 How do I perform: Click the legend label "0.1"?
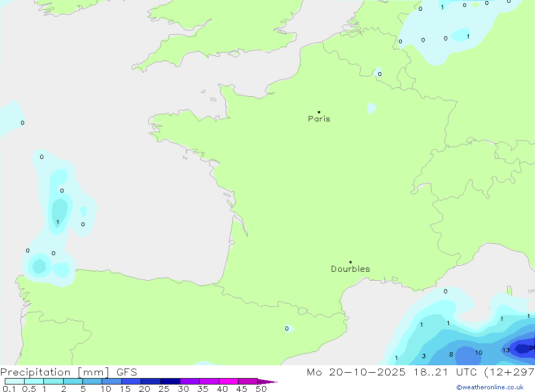click(9, 389)
